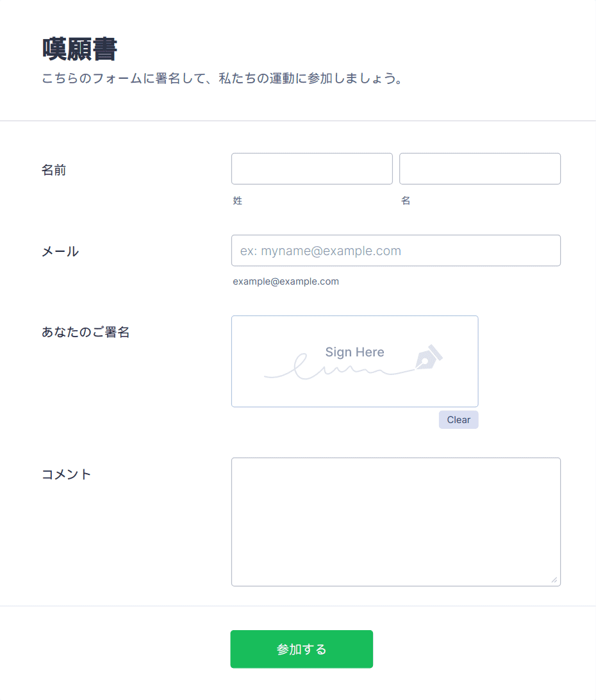Click the あなたのご署名 label
The image size is (596, 700).
pyautogui.click(x=86, y=332)
